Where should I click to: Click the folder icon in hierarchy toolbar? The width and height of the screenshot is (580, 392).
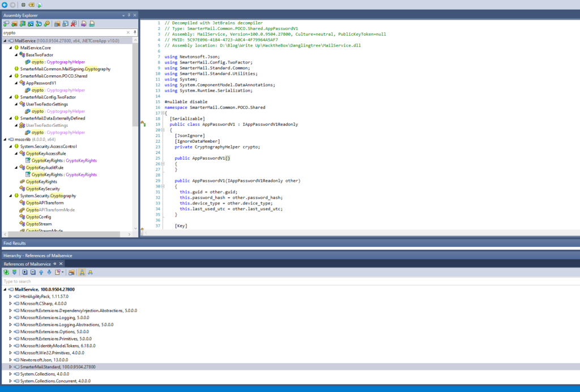pyautogui.click(x=71, y=272)
